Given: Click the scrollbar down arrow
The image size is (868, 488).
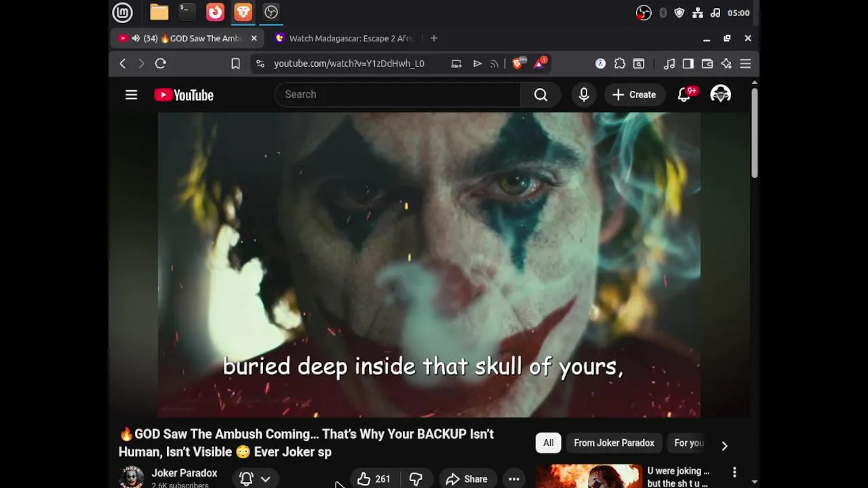Looking at the screenshot, I should point(754,482).
